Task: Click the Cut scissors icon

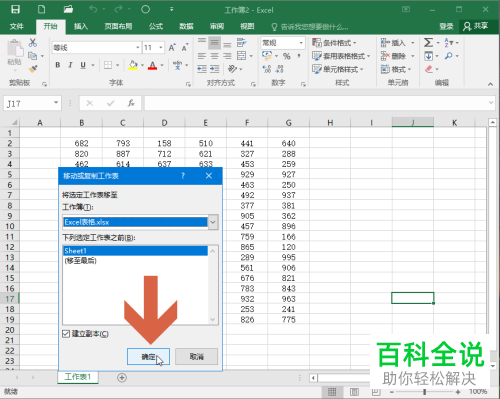Action: point(33,42)
